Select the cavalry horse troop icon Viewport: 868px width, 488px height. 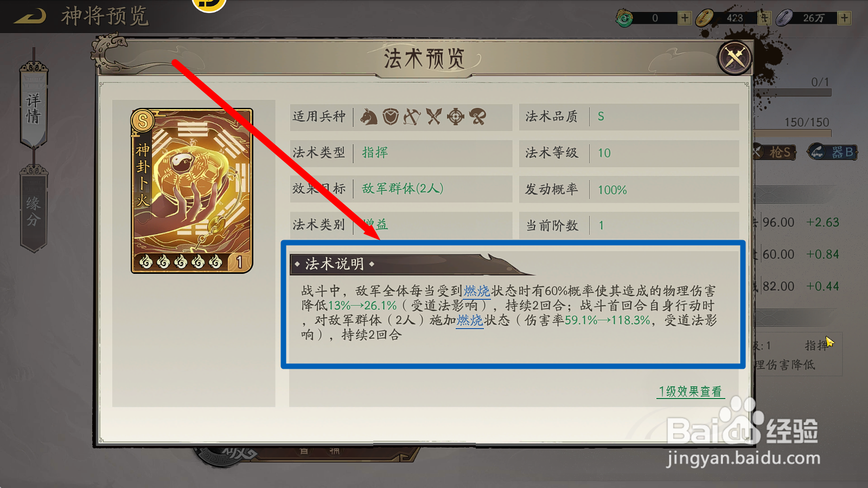pyautogui.click(x=369, y=117)
